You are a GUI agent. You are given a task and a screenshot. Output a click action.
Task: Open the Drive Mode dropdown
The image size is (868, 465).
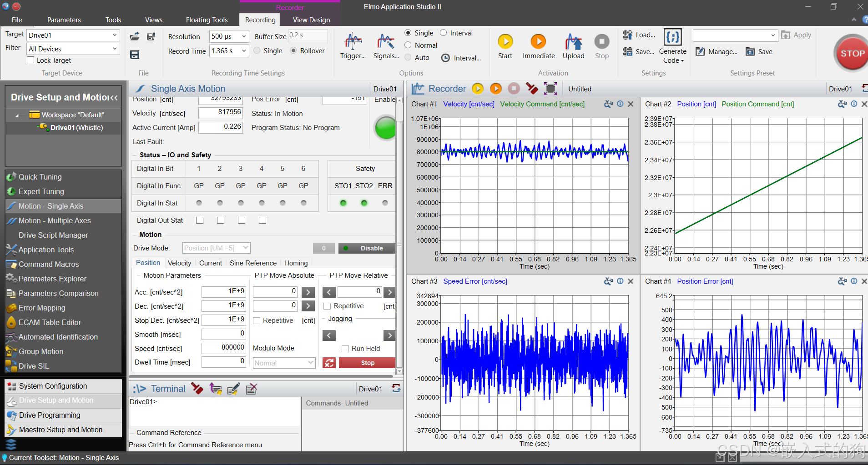click(217, 248)
